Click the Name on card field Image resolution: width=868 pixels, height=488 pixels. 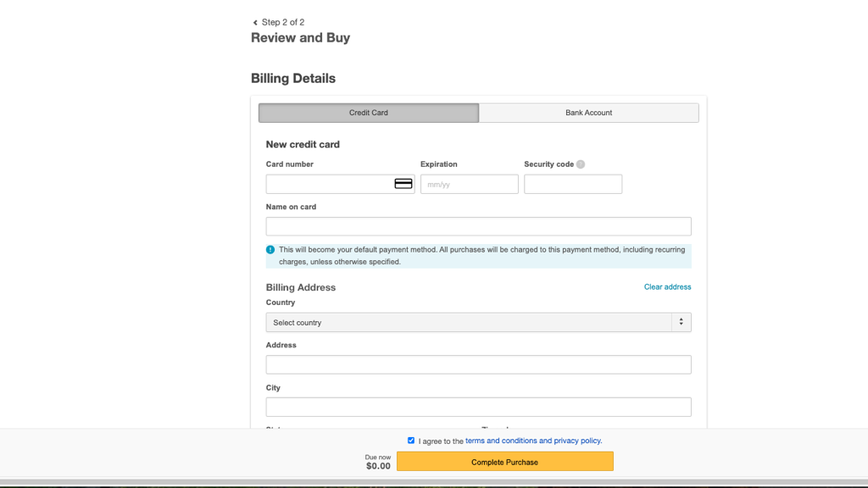point(478,225)
